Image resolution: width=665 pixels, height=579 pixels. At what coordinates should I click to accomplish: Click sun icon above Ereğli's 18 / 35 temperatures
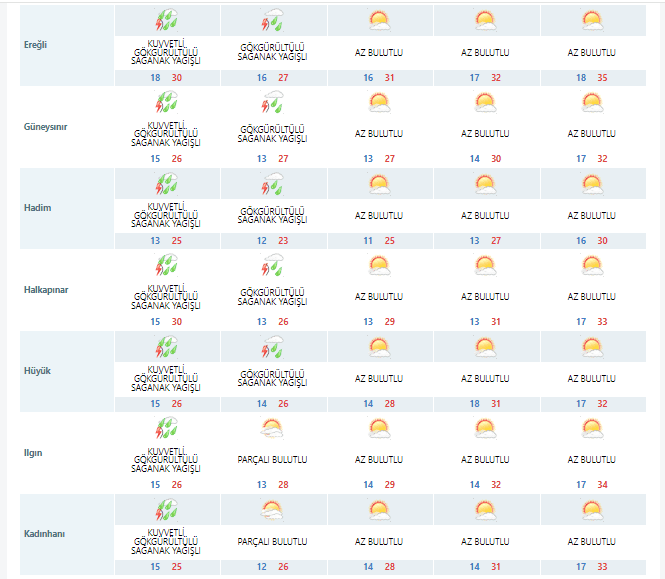592,20
